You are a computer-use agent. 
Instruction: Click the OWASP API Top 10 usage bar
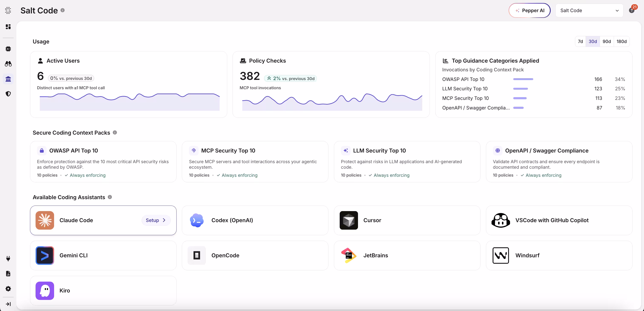coord(523,79)
